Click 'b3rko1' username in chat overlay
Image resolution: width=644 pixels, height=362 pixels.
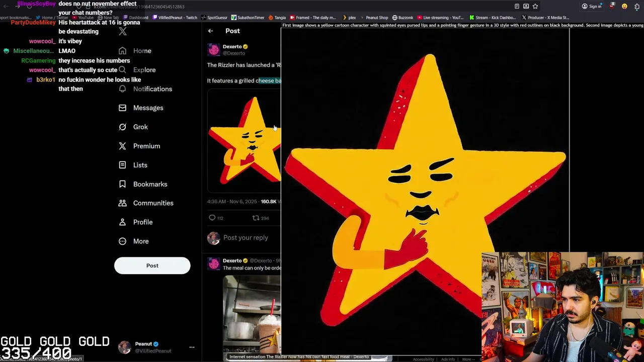[45, 80]
